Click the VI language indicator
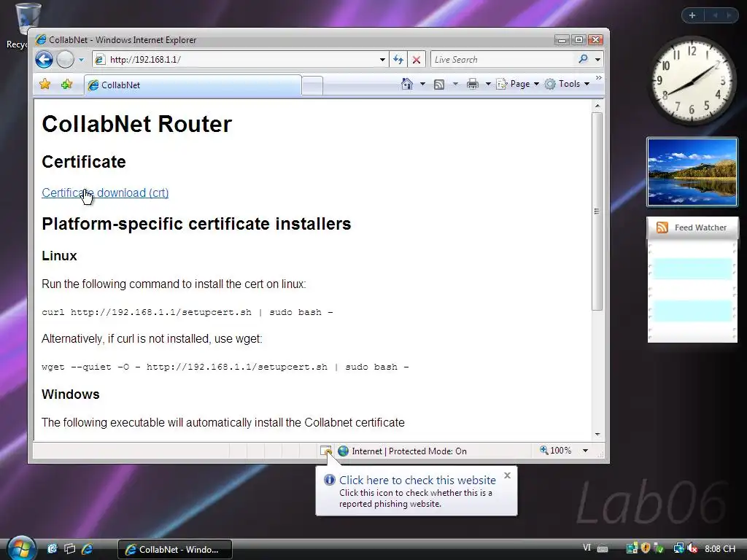This screenshot has width=747, height=560. coord(587,548)
